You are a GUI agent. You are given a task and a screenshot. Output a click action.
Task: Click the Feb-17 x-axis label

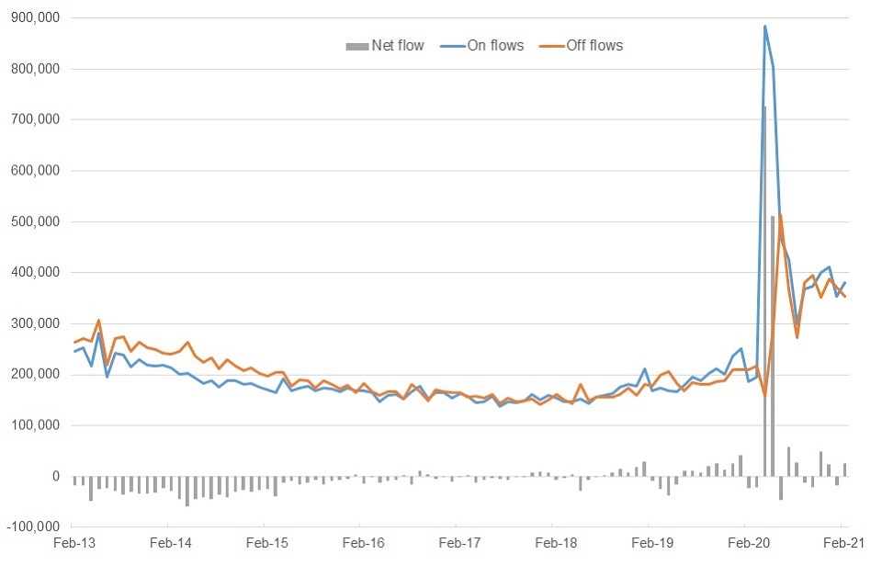tap(459, 544)
